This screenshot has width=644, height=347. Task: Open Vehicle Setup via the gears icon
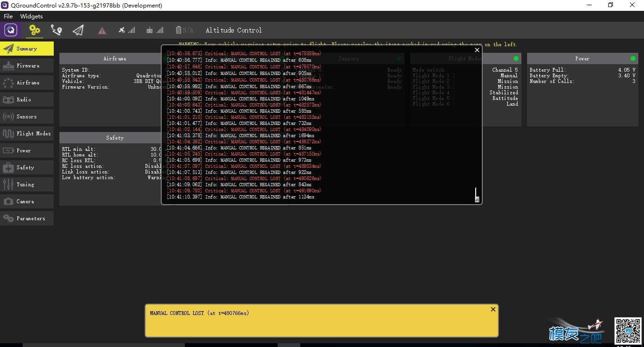tap(34, 30)
